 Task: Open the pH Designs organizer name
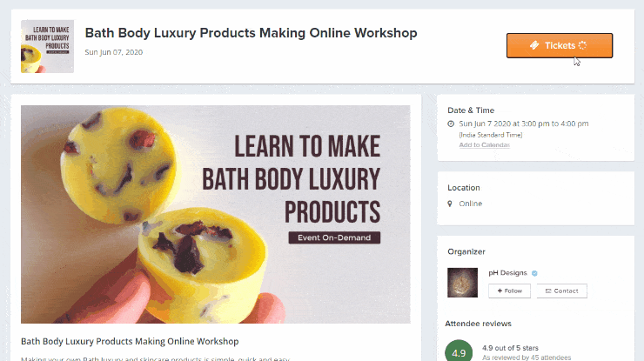[x=507, y=273]
